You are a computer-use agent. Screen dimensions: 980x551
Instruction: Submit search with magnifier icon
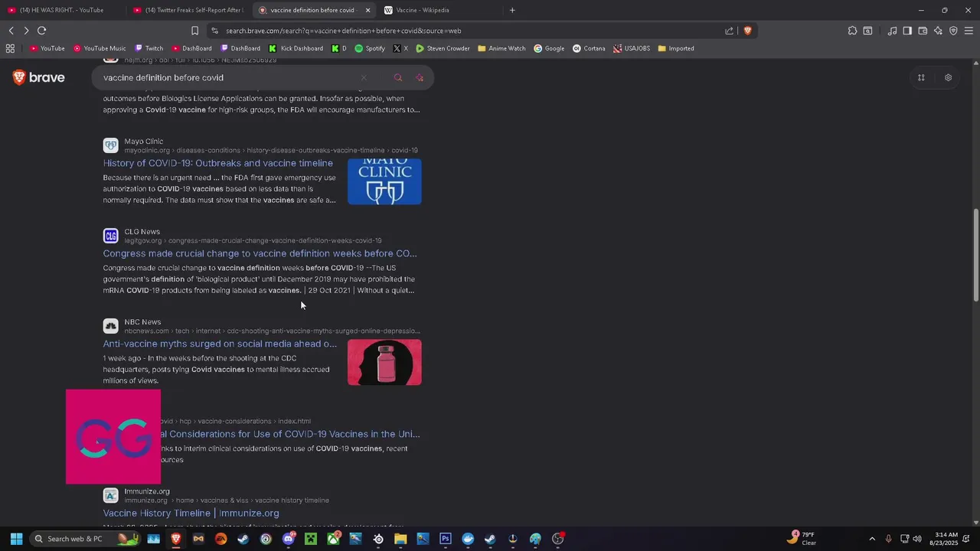coord(397,77)
